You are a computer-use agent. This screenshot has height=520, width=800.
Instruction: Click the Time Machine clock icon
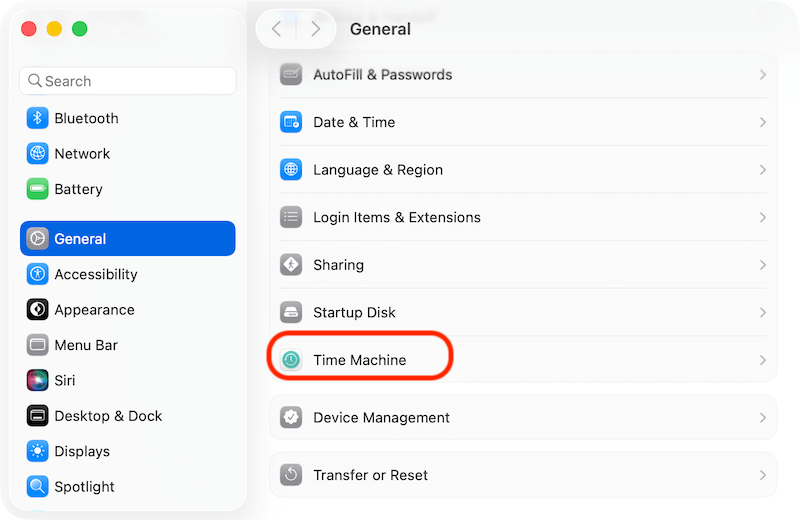pyautogui.click(x=291, y=360)
